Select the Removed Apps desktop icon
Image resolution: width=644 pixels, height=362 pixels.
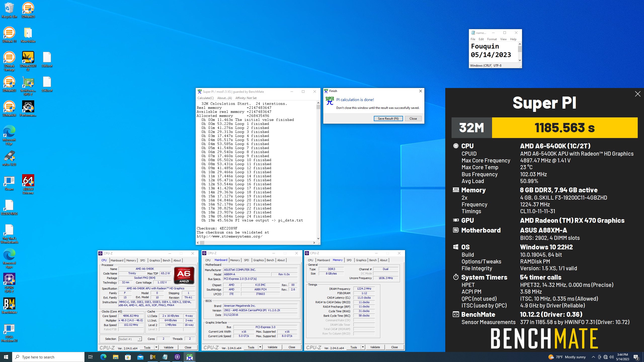(9, 258)
